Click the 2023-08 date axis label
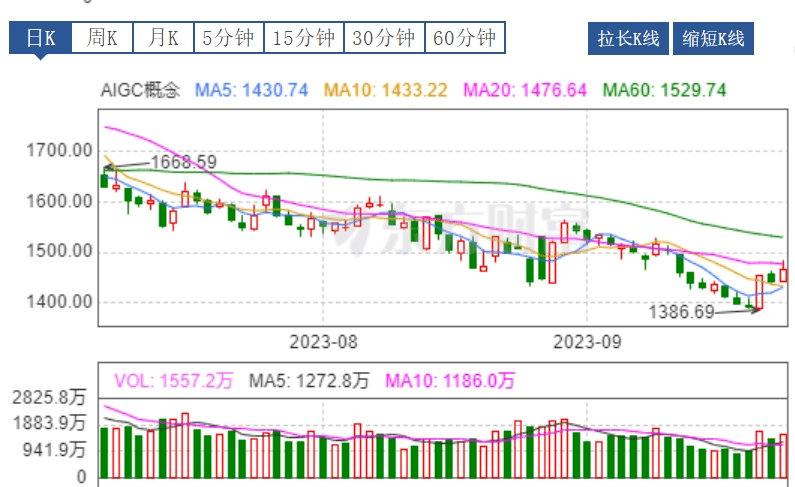 click(x=323, y=341)
